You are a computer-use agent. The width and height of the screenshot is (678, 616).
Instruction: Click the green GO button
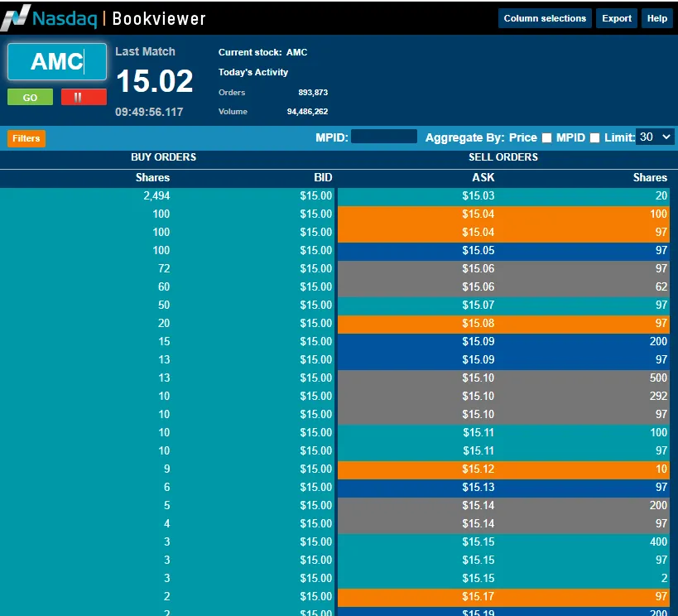(31, 97)
